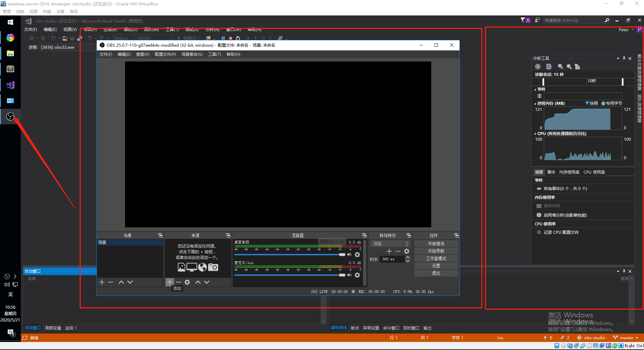
Task: Remove selected source with the minus button
Action: coord(178,282)
